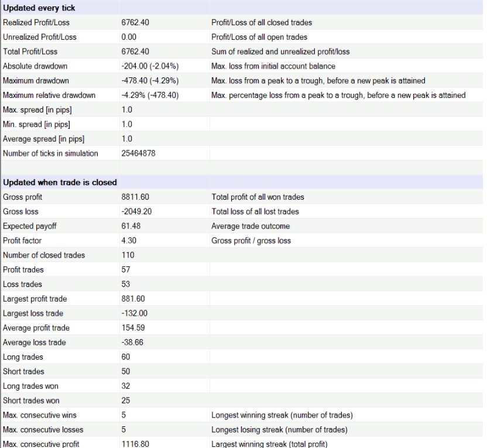487x448 pixels.
Task: Click the Unrealized Profit/Loss value 0.00
Action: click(x=129, y=37)
